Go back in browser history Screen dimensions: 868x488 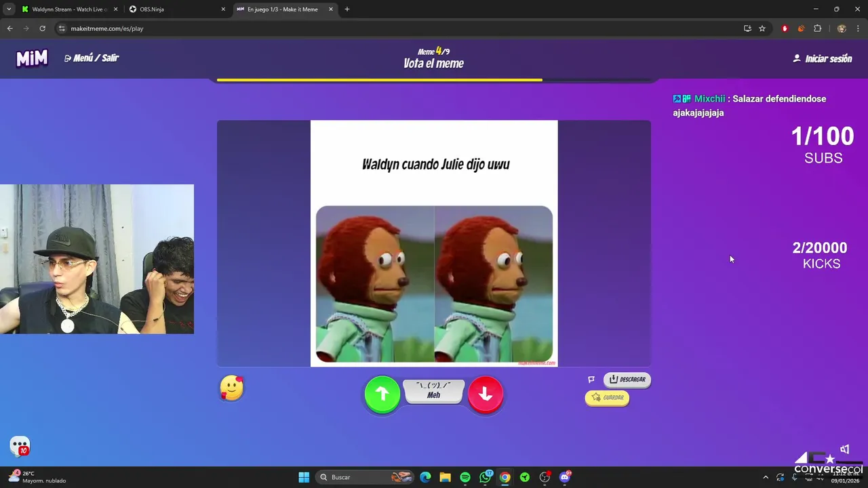click(9, 28)
